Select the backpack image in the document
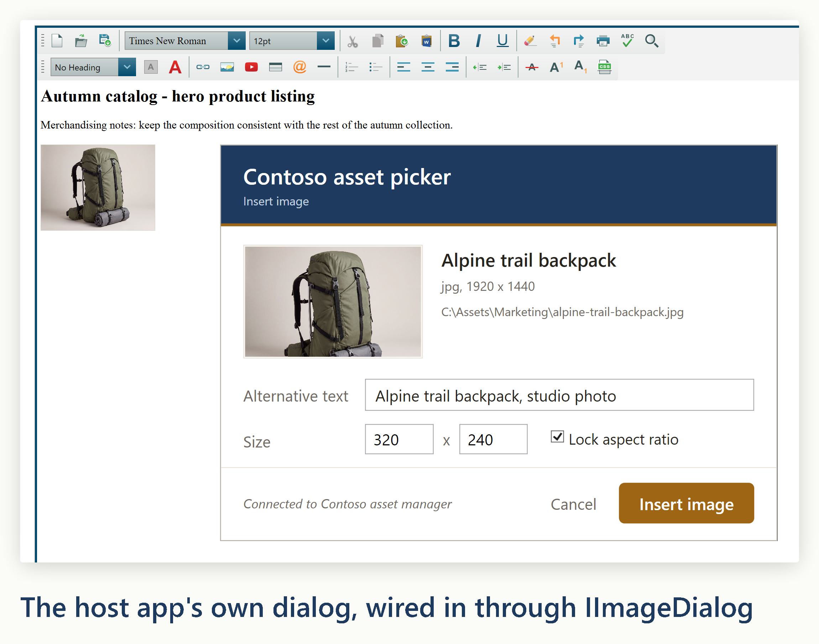819x644 pixels. [x=98, y=187]
